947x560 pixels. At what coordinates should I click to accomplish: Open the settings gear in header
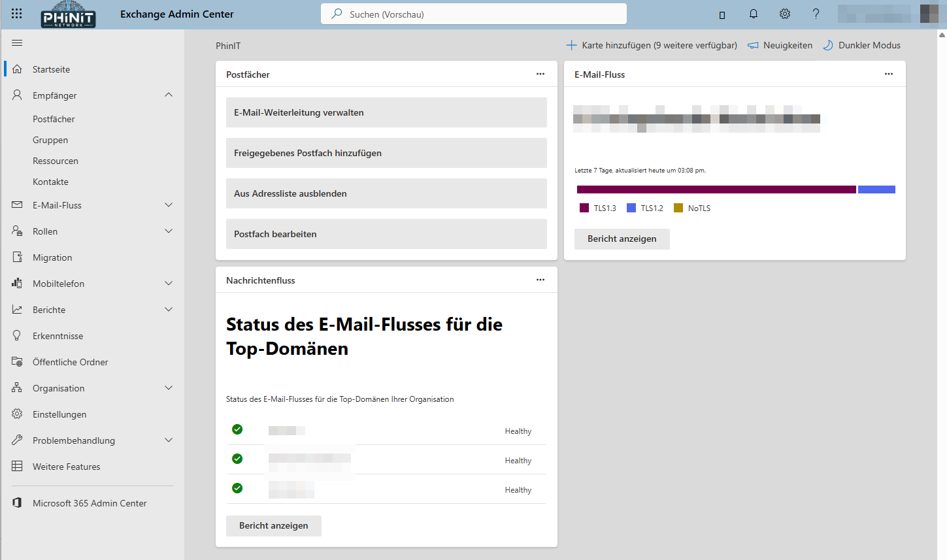785,14
